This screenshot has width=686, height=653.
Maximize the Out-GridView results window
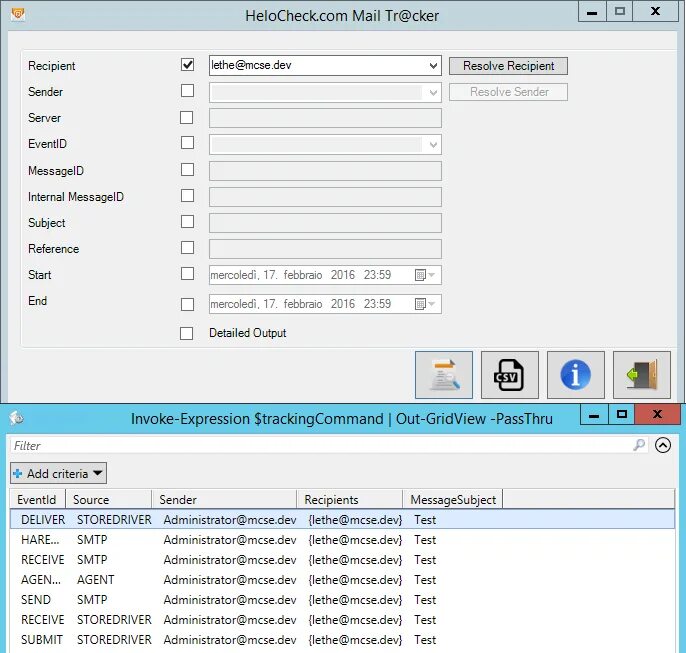tap(622, 414)
